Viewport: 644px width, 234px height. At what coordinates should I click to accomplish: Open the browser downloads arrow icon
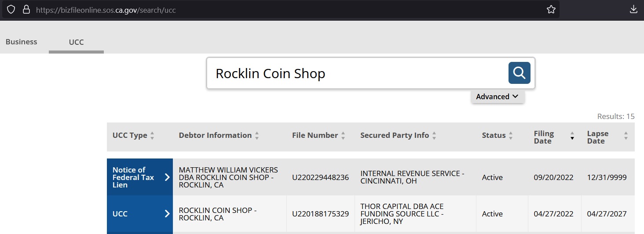633,9
